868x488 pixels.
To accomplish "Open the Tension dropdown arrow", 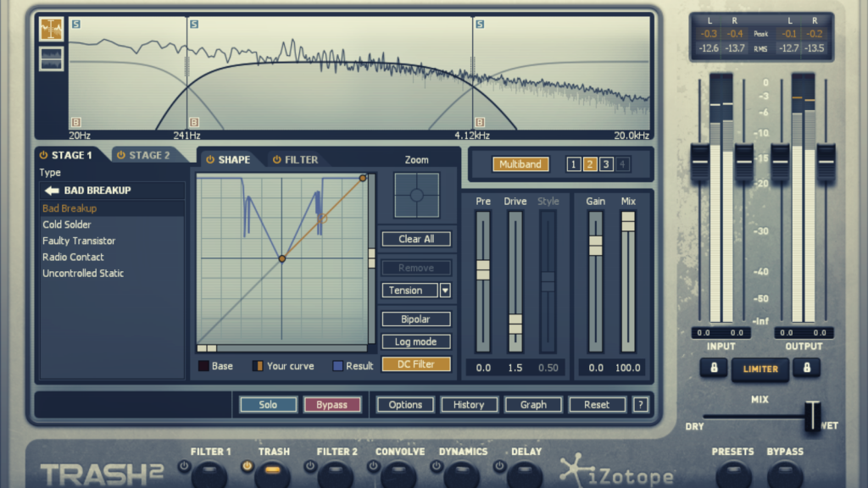I will point(445,291).
